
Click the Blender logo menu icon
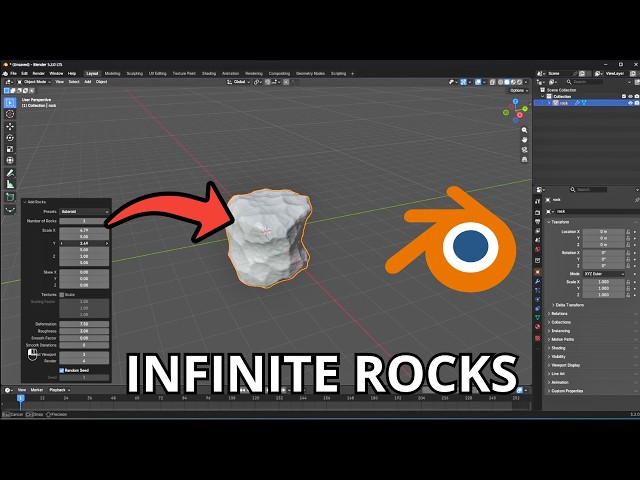tap(5, 73)
